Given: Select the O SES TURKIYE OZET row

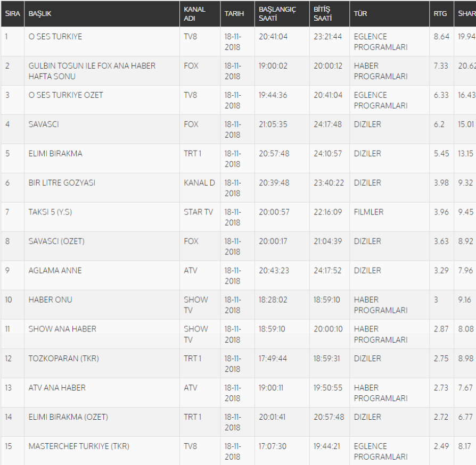Looking at the screenshot, I should 66,95.
